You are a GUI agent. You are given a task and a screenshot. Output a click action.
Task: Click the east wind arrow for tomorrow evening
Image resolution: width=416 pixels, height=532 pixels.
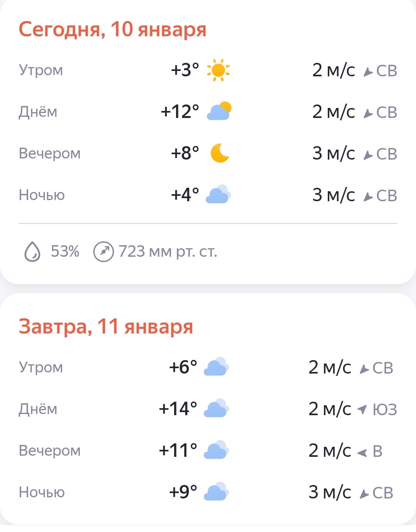tap(362, 452)
